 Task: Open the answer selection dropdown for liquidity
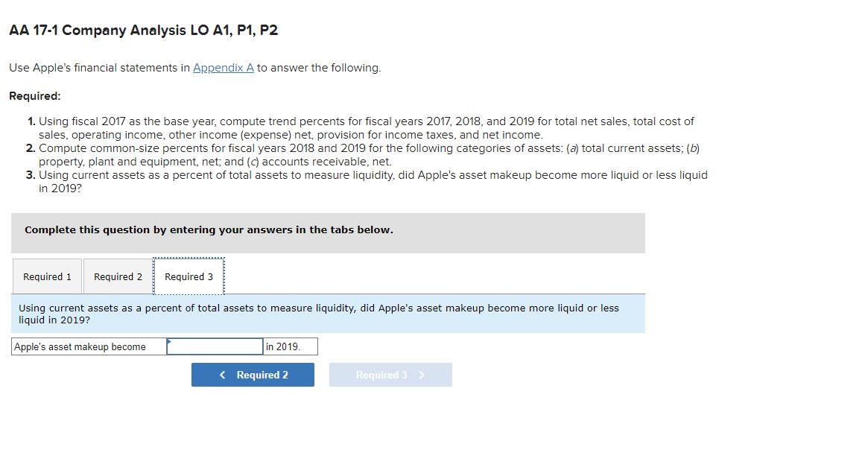point(215,346)
